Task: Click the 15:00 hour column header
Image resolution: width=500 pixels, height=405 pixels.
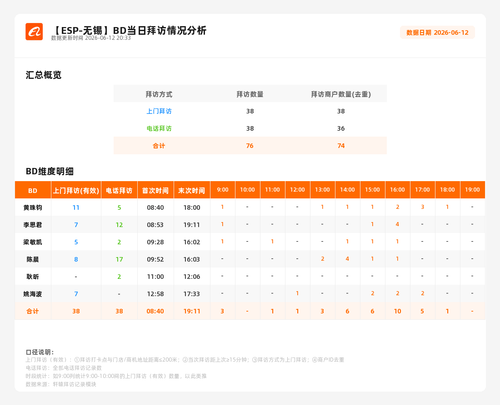Action: point(372,190)
